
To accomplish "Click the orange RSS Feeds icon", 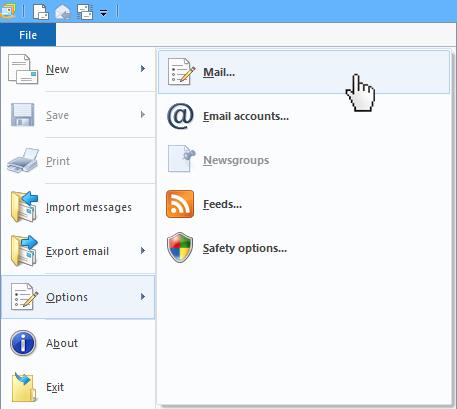I will pos(180,204).
